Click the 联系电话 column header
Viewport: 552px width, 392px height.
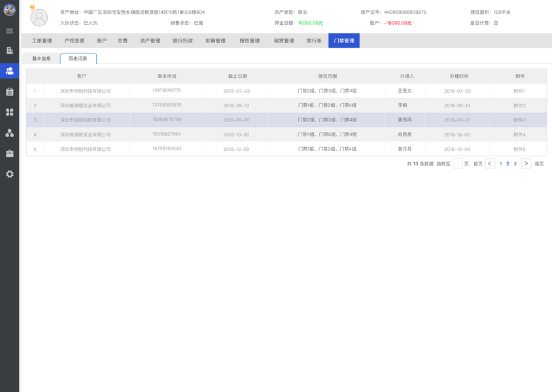167,76
